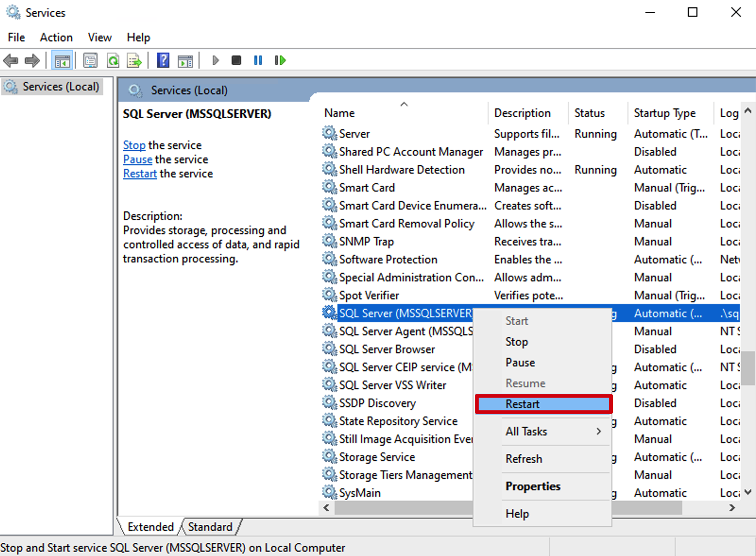Switch to the Standard tab
Image resolution: width=756 pixels, height=556 pixels.
tap(210, 527)
